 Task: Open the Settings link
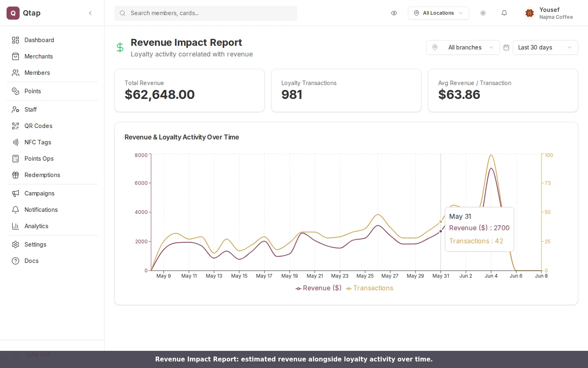tap(52, 245)
